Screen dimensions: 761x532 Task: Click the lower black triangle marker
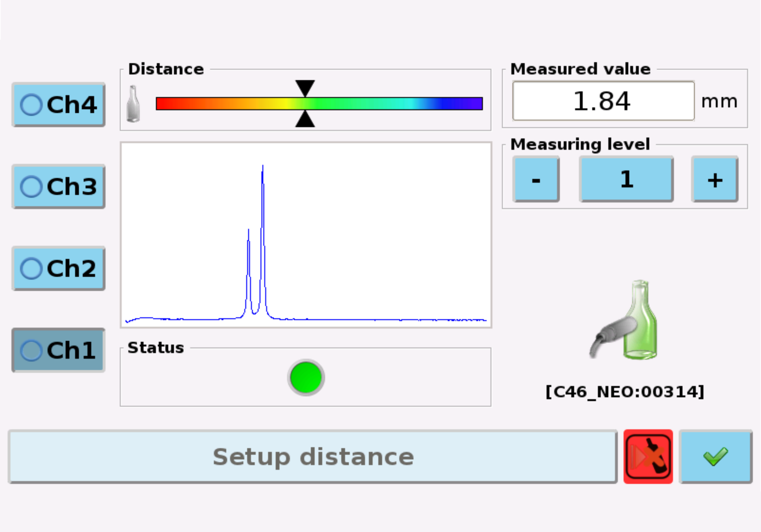point(305,120)
